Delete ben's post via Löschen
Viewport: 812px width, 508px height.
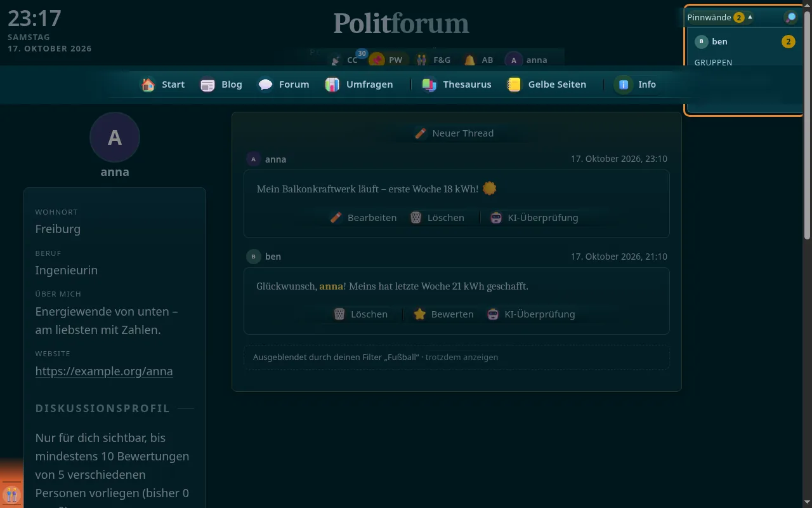click(361, 314)
